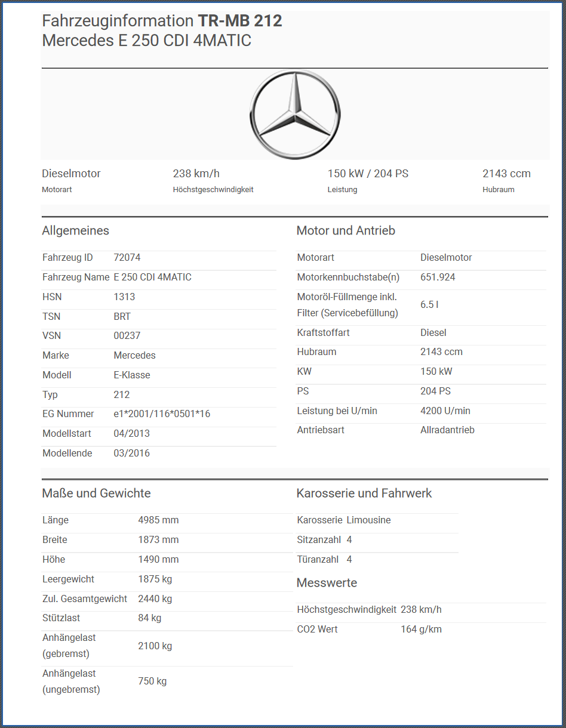This screenshot has width=566, height=728.
Task: Click the 'Motorkennbuchstabe(n)' row label
Action: [348, 277]
